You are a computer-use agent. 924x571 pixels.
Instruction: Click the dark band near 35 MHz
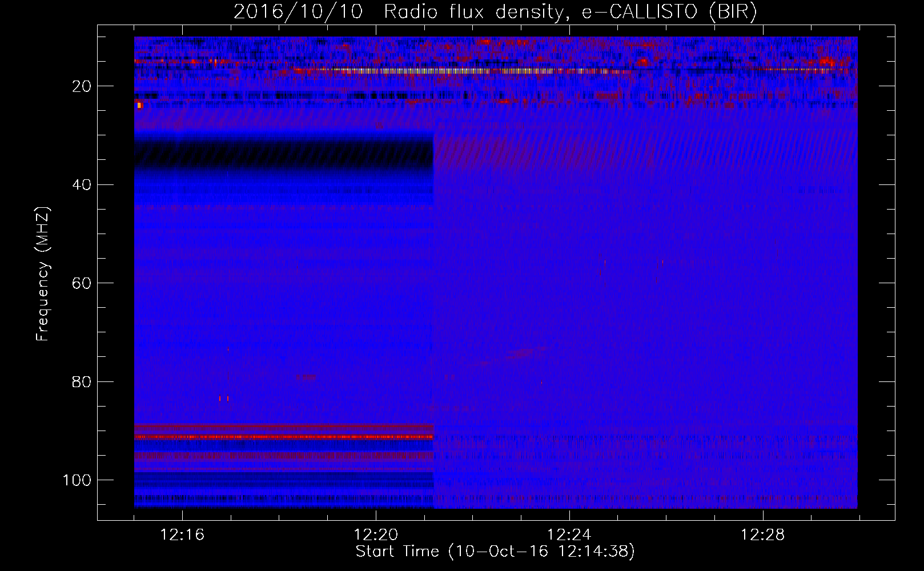pos(284,153)
